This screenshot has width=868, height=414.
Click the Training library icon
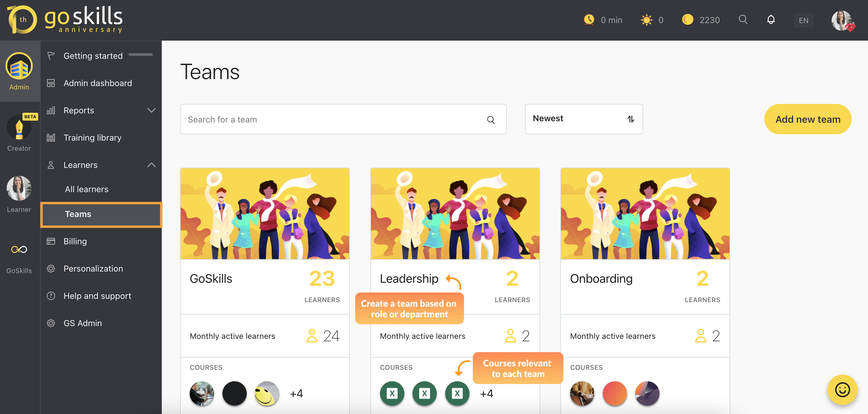coord(51,137)
